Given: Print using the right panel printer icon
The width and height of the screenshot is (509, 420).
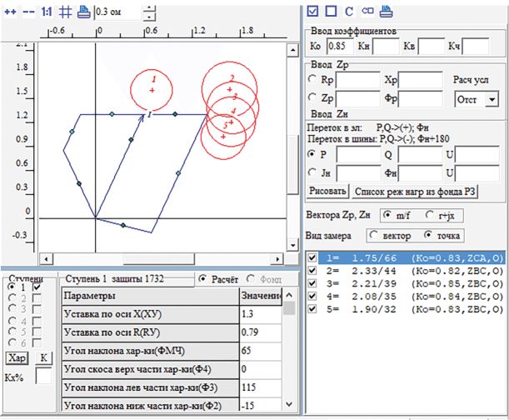Looking at the screenshot, I should click(386, 12).
